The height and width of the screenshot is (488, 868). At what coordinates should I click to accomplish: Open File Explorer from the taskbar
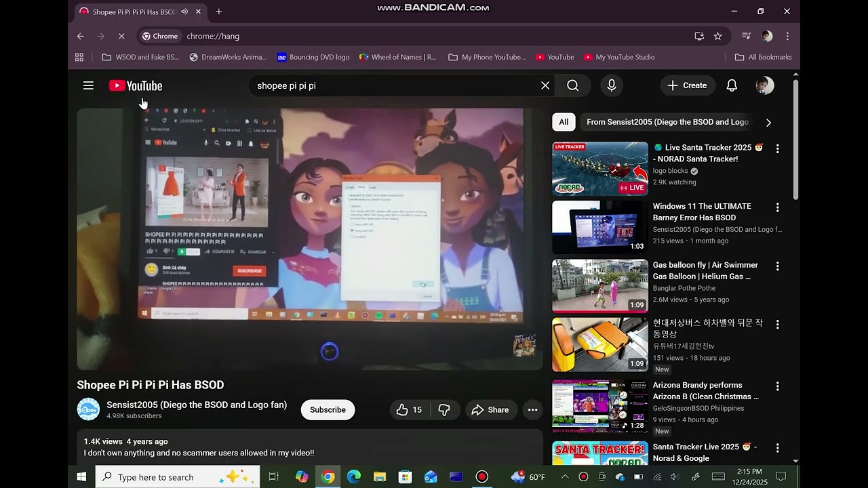(x=379, y=476)
